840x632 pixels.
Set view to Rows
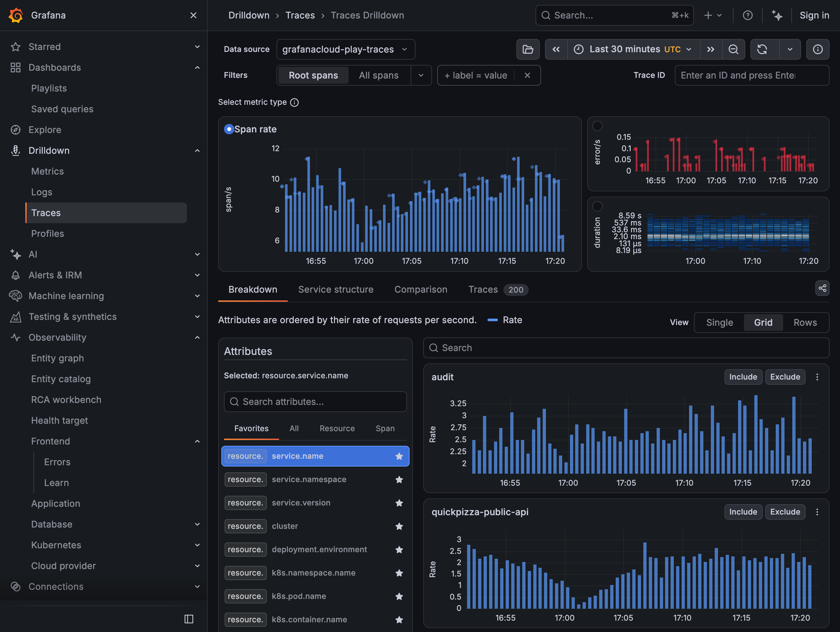tap(805, 322)
